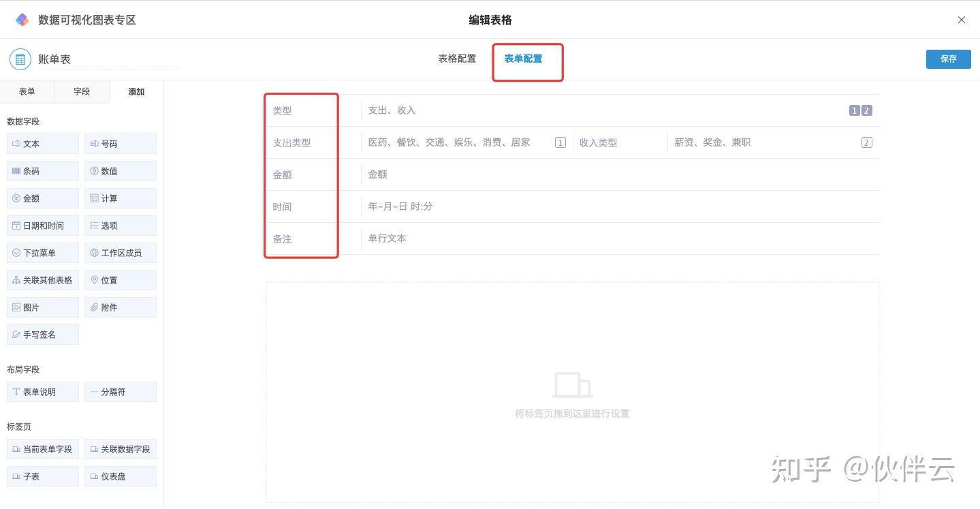Select the 备注 single-line text field

pyautogui.click(x=572, y=238)
